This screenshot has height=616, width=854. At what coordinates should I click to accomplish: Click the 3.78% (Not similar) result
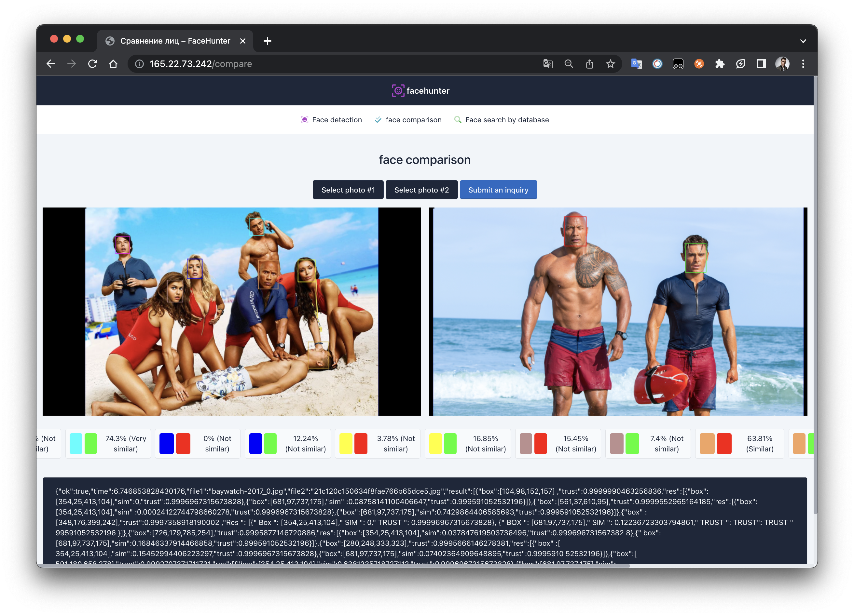(x=396, y=444)
